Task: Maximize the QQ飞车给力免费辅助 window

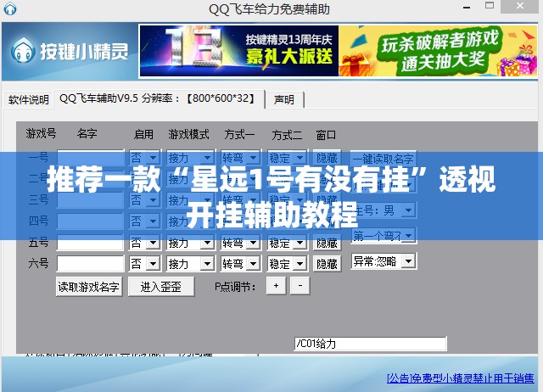Action: tap(490, 6)
